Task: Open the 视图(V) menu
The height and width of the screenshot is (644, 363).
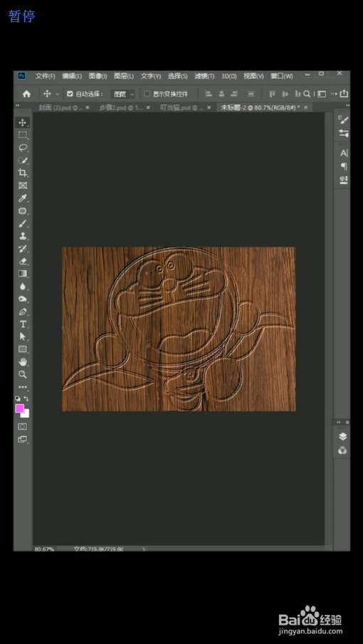Action: 253,76
